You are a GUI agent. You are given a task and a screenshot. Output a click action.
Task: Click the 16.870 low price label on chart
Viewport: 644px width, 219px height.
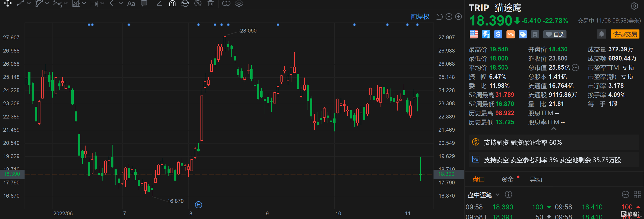(175, 201)
